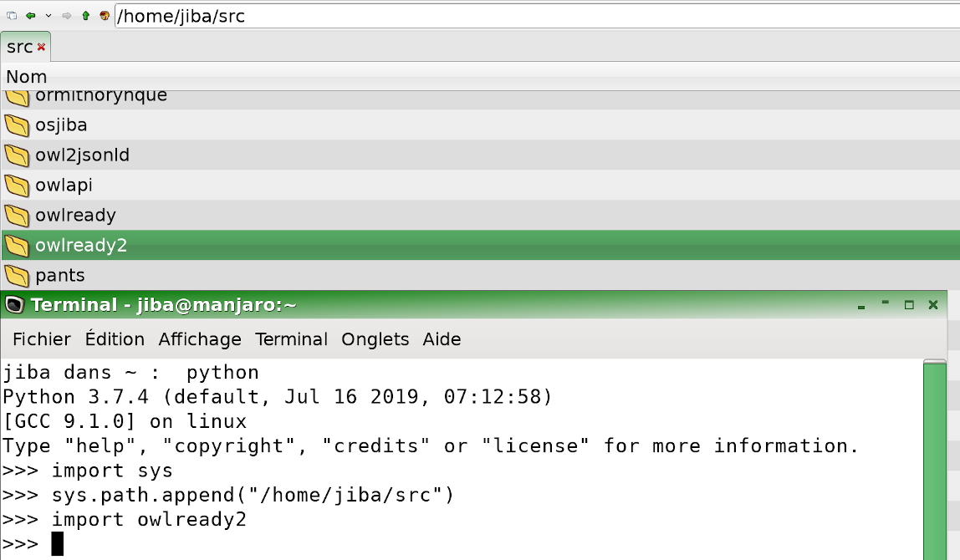Minimize the Terminal window
The width and height of the screenshot is (960, 560).
tap(886, 304)
